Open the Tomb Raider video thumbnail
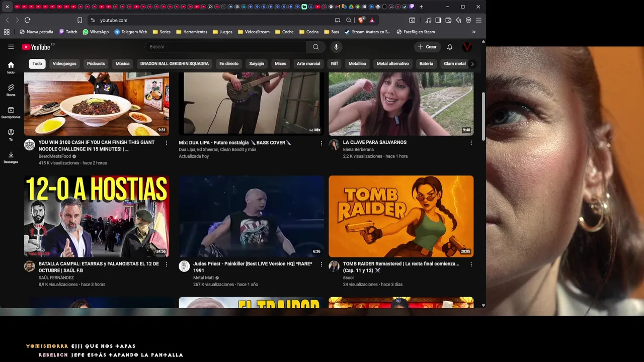Screen dimensions: 644x362 pos(401,216)
